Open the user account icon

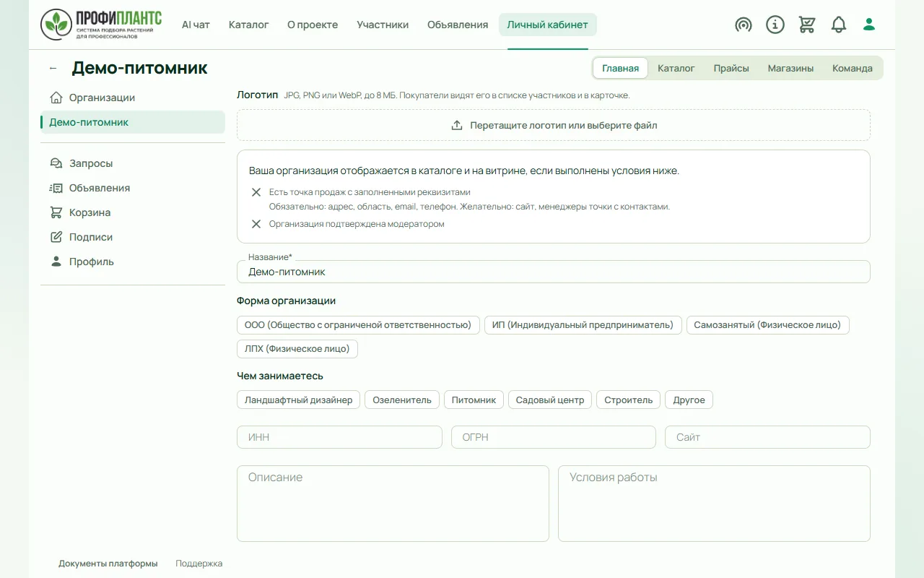point(869,25)
